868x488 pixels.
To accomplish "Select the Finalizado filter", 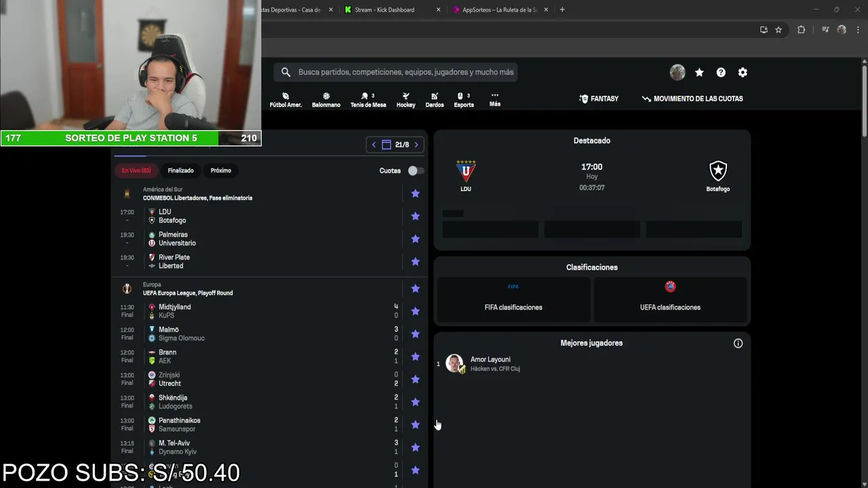I will pyautogui.click(x=180, y=170).
